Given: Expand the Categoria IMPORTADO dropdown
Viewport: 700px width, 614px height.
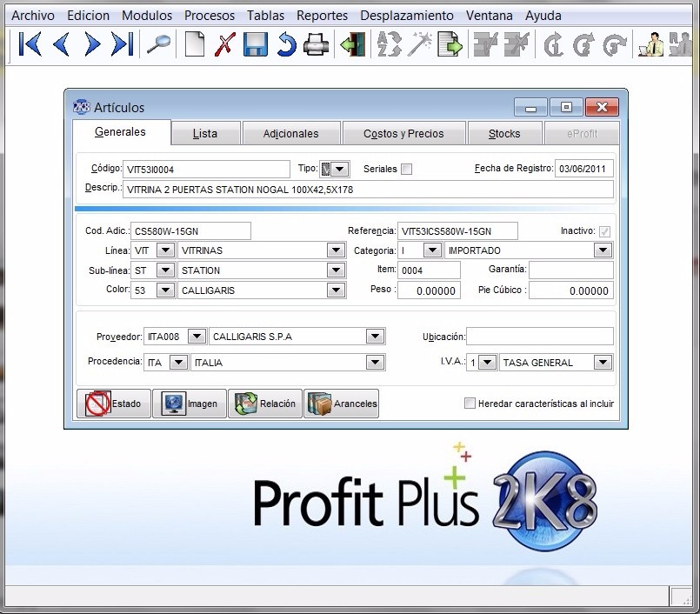Looking at the screenshot, I should tap(602, 250).
